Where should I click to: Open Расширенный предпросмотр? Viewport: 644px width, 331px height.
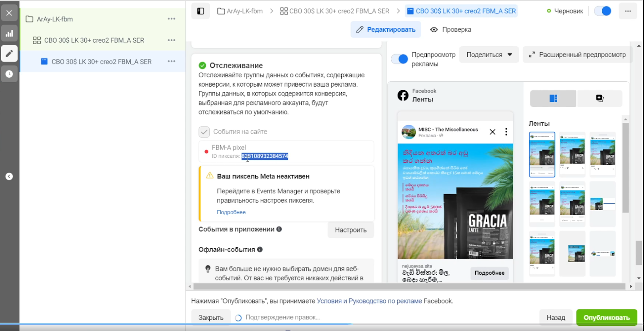(577, 55)
